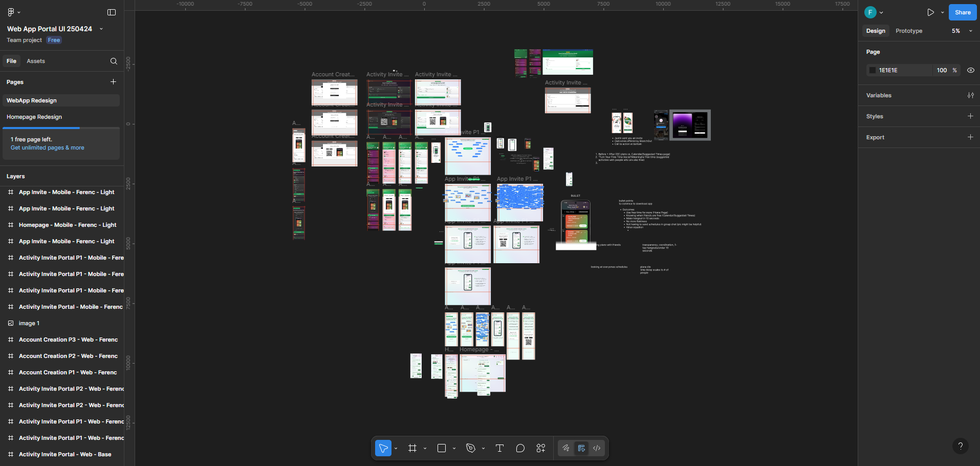Switch to Dev Mode toggle
Screen dimensions: 980x466
tap(597, 448)
